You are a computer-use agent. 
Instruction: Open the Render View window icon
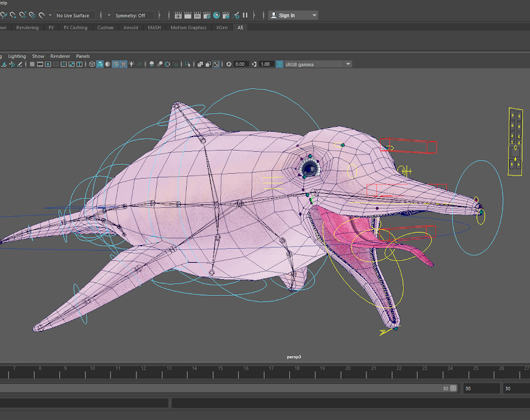(178, 15)
